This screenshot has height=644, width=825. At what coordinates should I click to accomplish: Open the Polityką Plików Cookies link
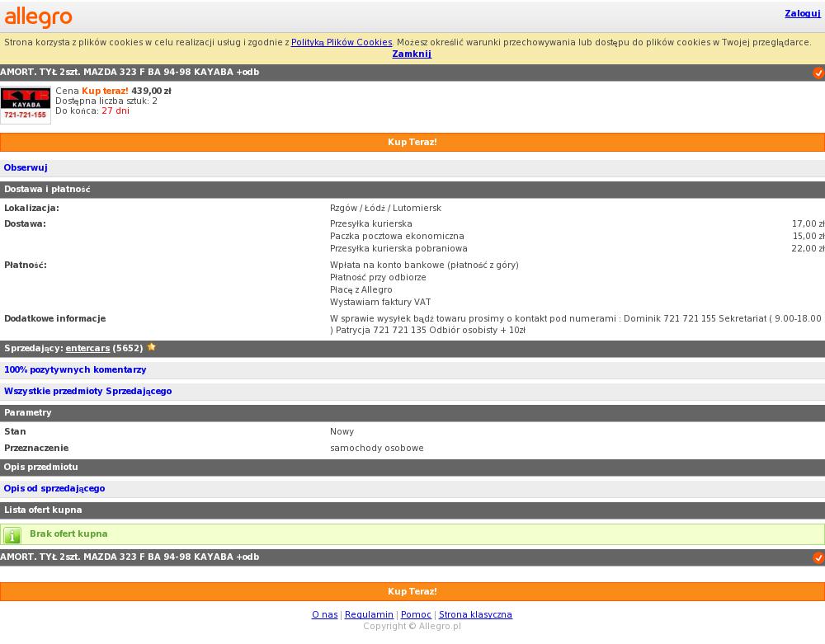click(x=342, y=42)
